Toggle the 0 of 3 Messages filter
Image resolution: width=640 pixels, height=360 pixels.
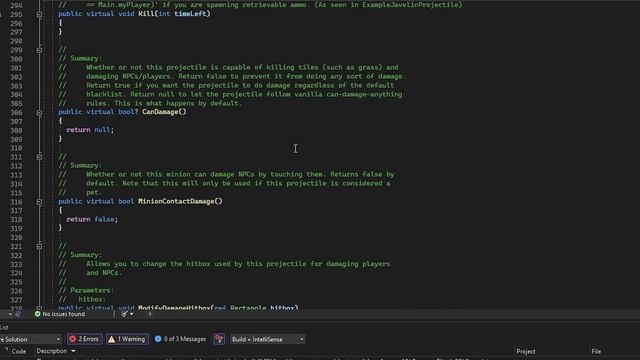(180, 339)
